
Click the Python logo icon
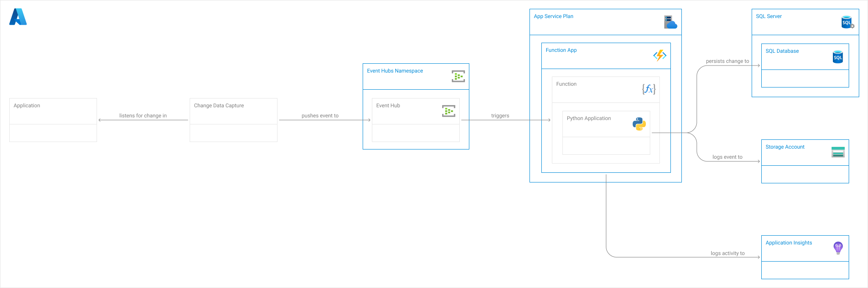tap(639, 124)
